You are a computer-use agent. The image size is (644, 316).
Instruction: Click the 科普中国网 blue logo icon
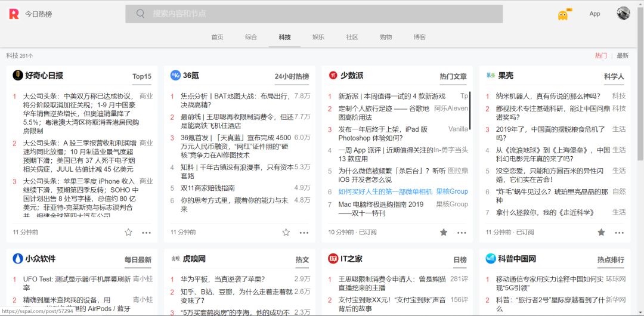point(491,259)
